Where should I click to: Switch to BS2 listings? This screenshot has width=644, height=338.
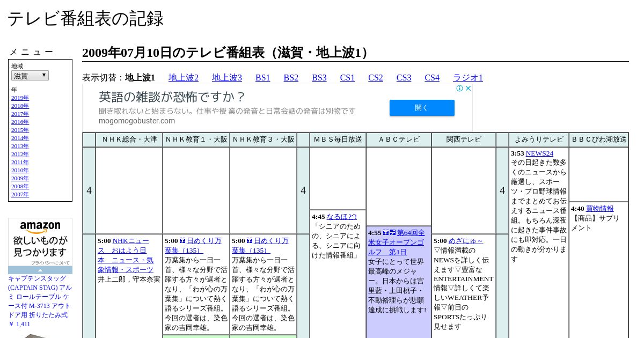click(x=291, y=78)
